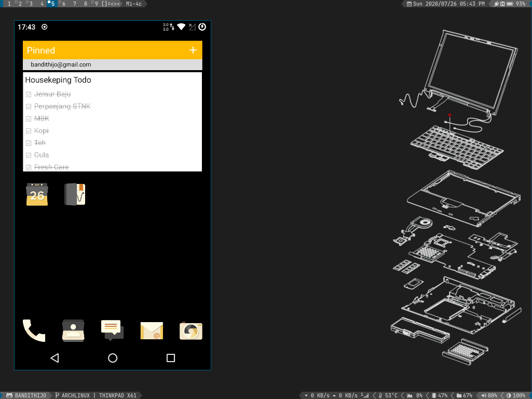Open recent apps with the square button
Viewport: 532px width, 399px height.
coord(171,358)
